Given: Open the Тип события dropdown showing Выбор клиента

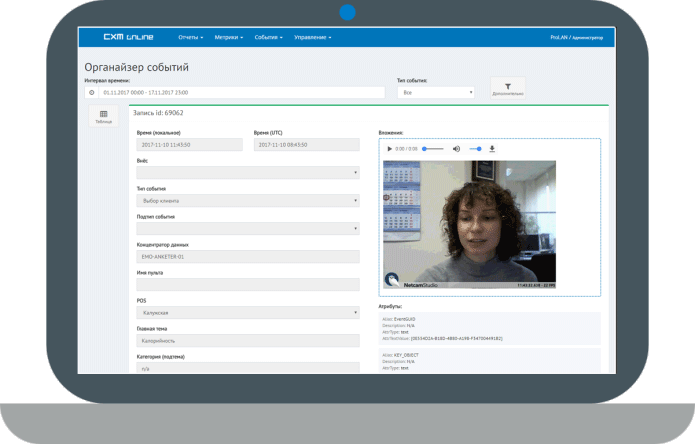Looking at the screenshot, I should click(x=247, y=200).
